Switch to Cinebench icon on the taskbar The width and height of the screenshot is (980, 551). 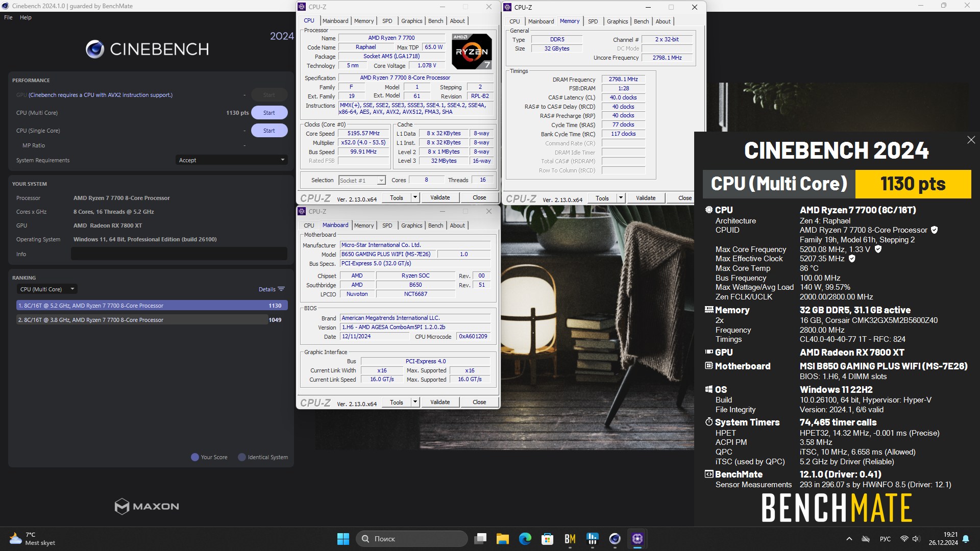coord(615,539)
